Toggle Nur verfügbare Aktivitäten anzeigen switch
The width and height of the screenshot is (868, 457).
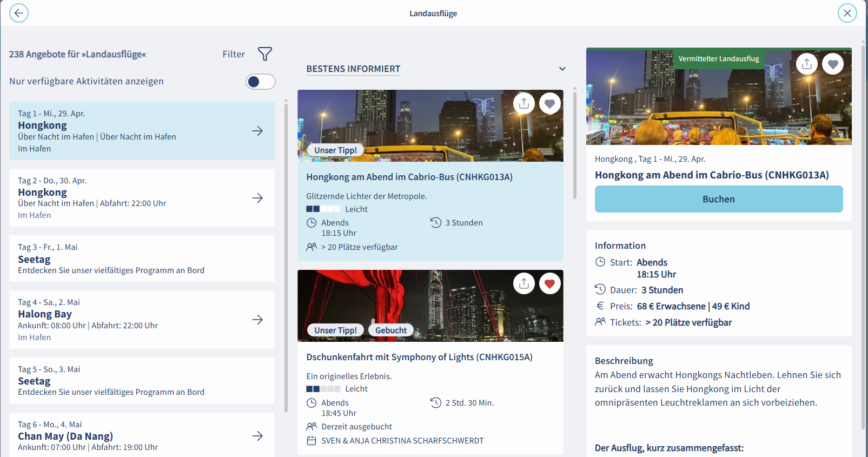(x=260, y=82)
